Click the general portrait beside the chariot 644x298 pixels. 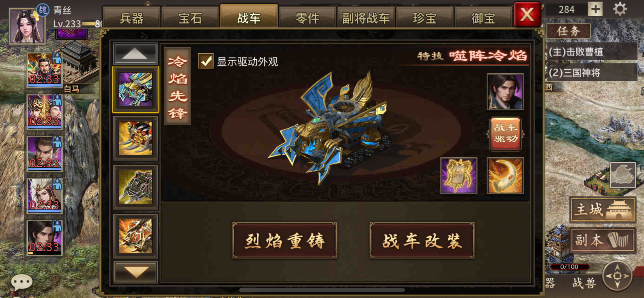click(x=505, y=92)
